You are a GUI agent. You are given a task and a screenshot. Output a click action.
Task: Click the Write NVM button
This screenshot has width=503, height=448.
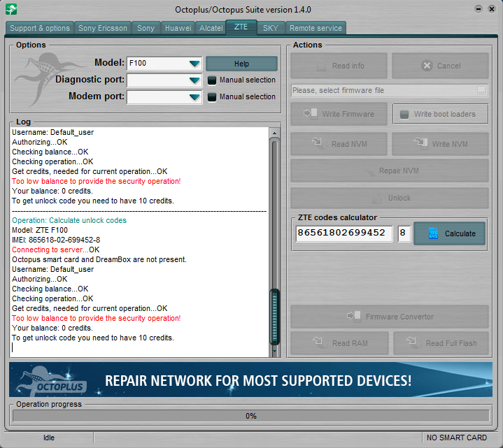[x=440, y=144]
